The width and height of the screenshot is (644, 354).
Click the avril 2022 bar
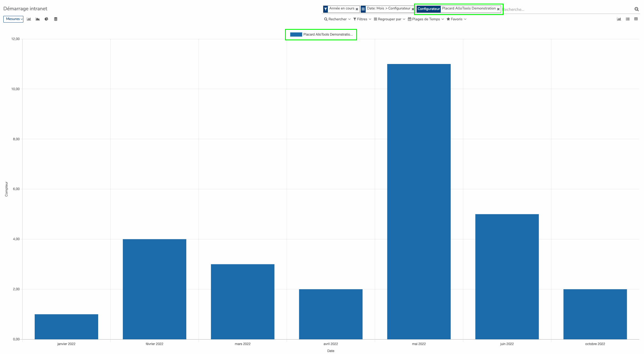pos(331,314)
